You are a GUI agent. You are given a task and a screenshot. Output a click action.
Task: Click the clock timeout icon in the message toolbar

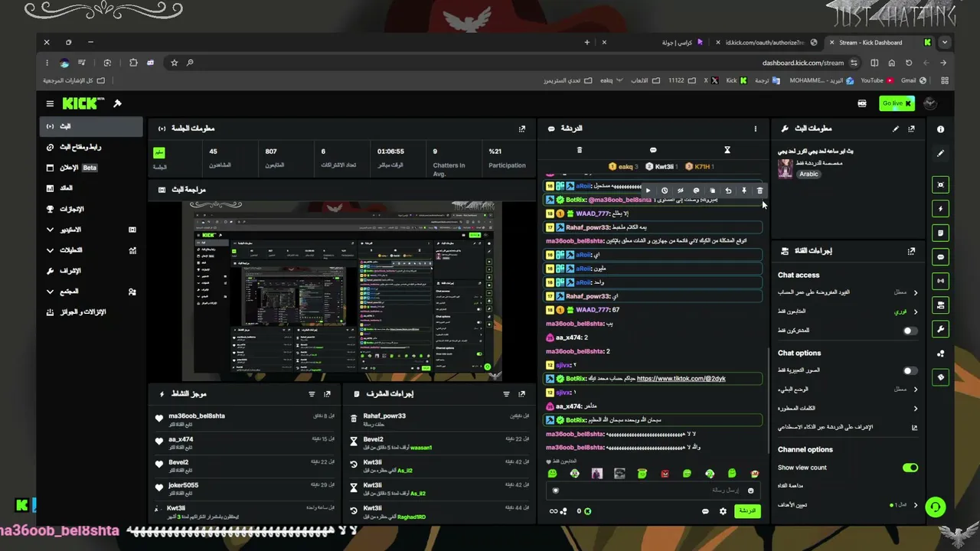[x=665, y=191]
